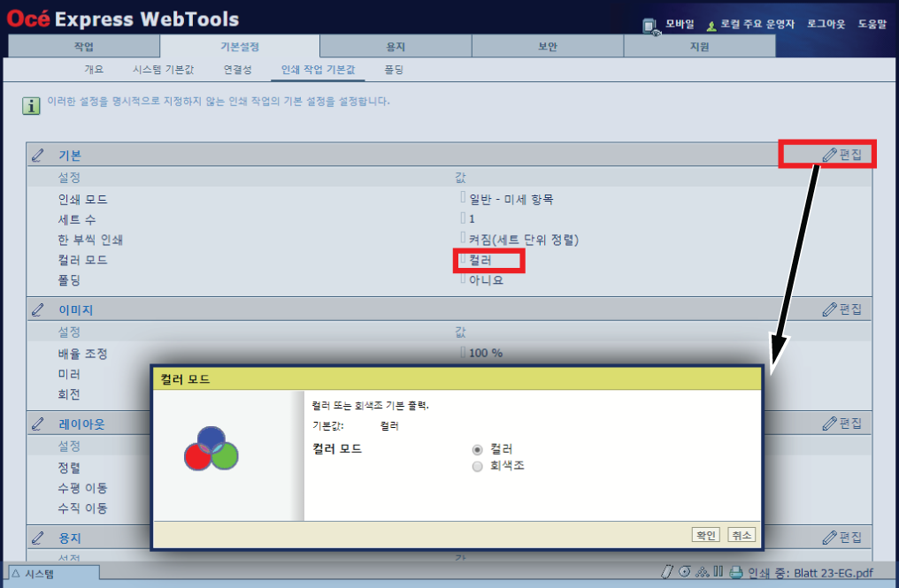Click the value 켜짐(세트 단위 정렬)
Viewport: 899px width, 588px height.
tap(524, 240)
